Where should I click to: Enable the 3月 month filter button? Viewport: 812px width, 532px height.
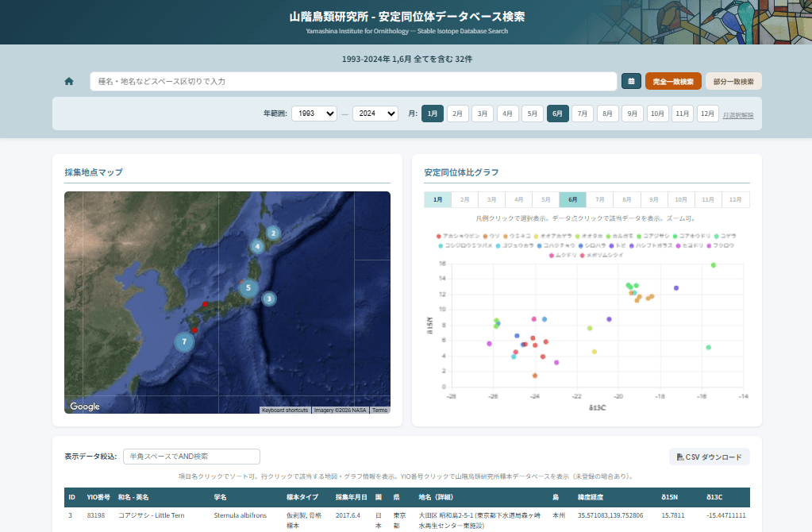482,114
